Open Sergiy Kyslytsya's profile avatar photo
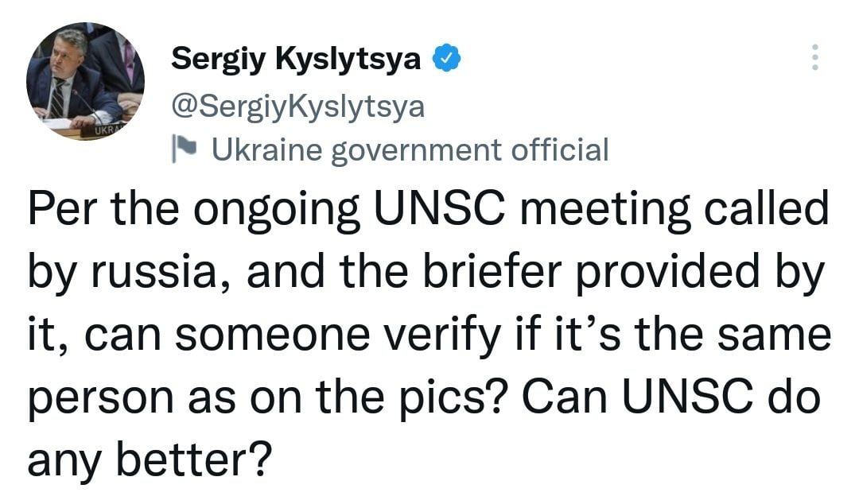This screenshot has height=504, width=859. pyautogui.click(x=86, y=83)
